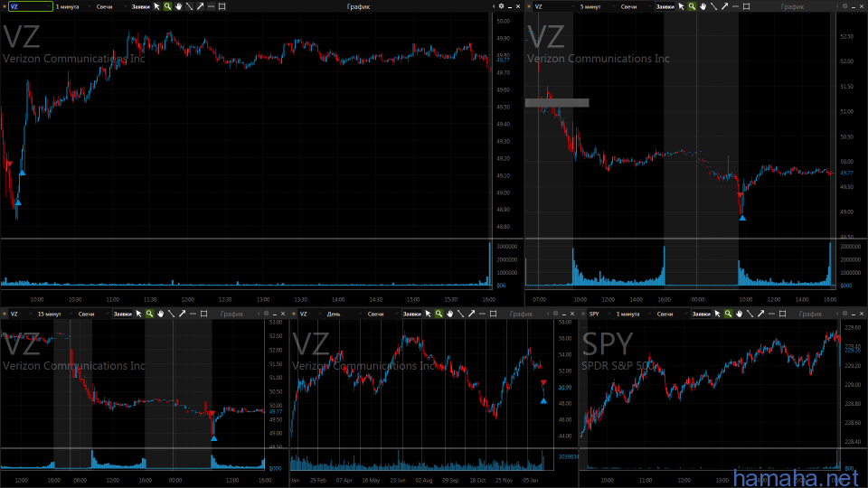Open settings gear of 5 минут chart
Screen dimensions: 868x488
pos(844,6)
